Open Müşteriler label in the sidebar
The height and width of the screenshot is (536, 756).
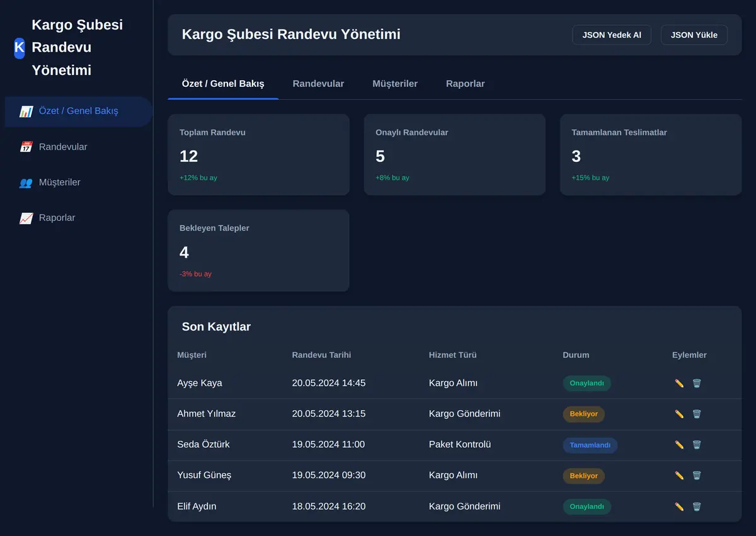[60, 182]
